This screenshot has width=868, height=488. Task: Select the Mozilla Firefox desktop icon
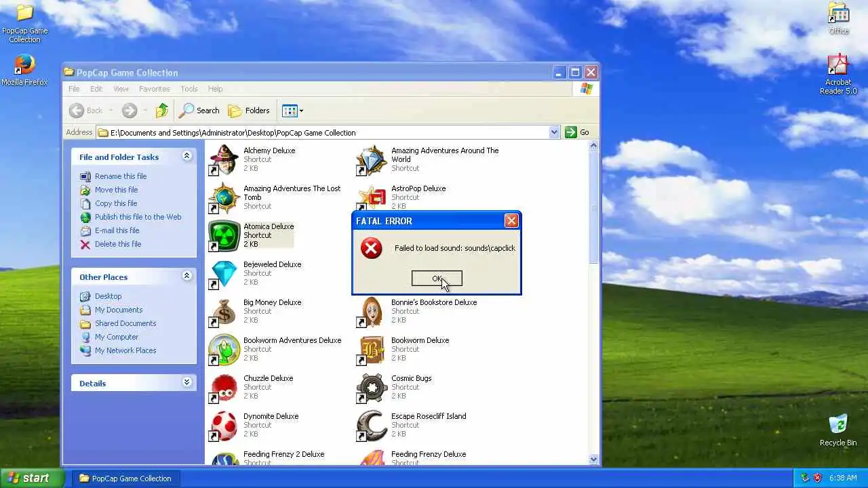tap(24, 70)
